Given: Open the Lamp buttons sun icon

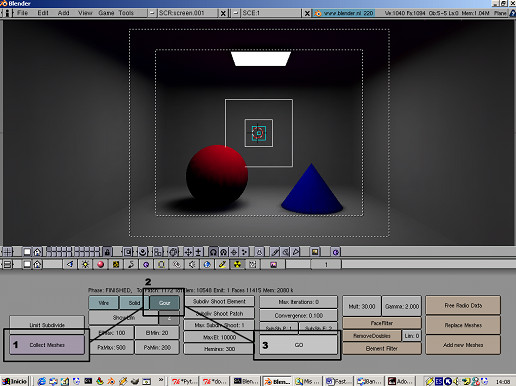Looking at the screenshot, I should coord(85,264).
